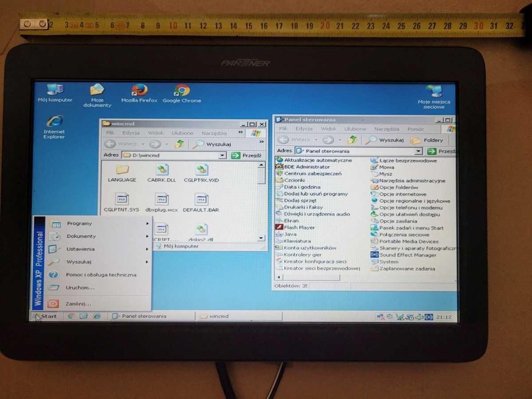This screenshot has height=399, width=532.
Task: Open the Narzędzia menu in Panel sterowania
Action: pyautogui.click(x=387, y=129)
